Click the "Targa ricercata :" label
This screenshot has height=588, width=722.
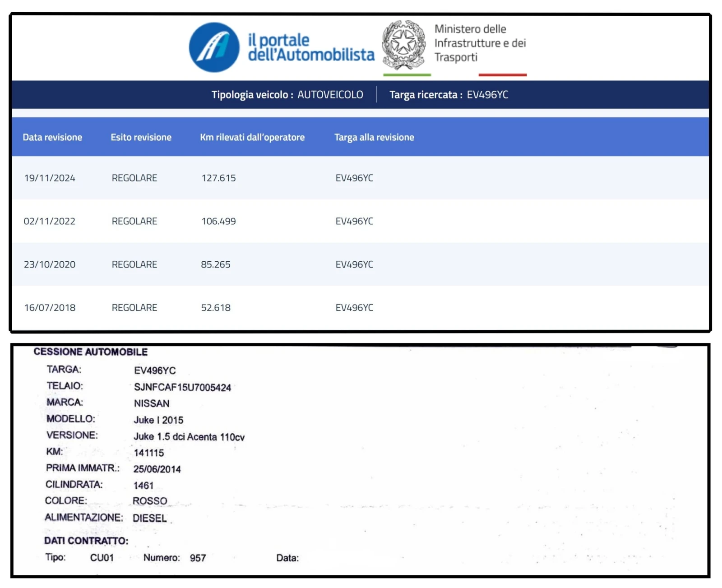click(x=426, y=95)
